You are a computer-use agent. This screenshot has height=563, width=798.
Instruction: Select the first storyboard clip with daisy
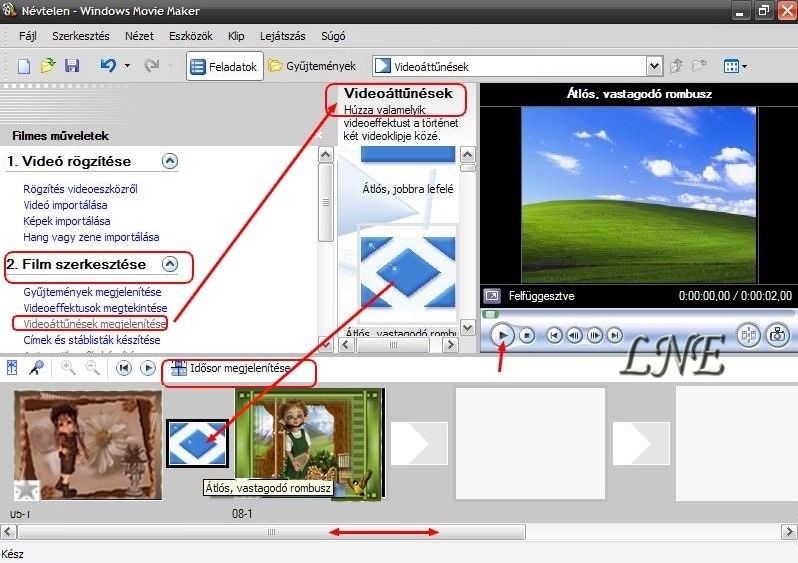pyautogui.click(x=88, y=444)
